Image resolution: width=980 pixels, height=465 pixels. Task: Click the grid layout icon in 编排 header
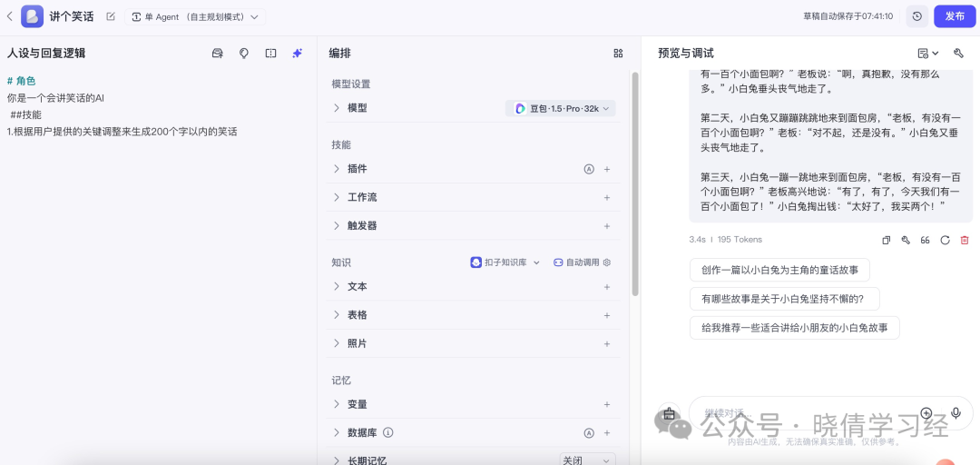618,54
